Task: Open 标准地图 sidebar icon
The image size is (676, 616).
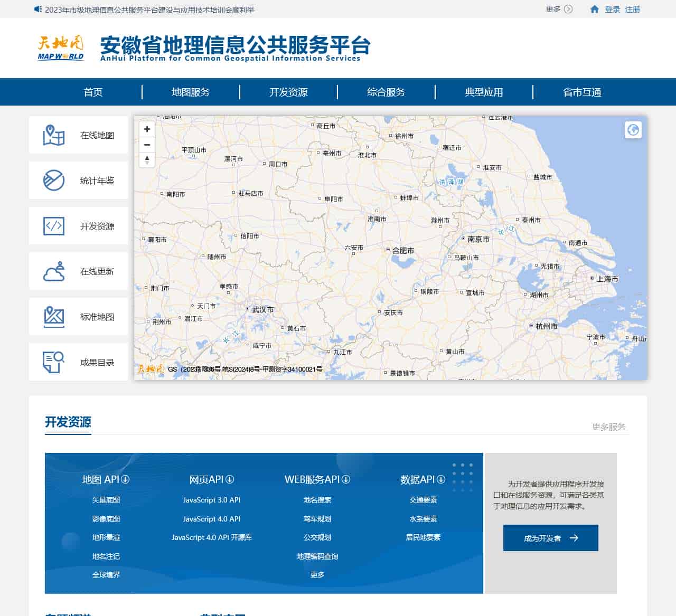Action: click(x=53, y=317)
